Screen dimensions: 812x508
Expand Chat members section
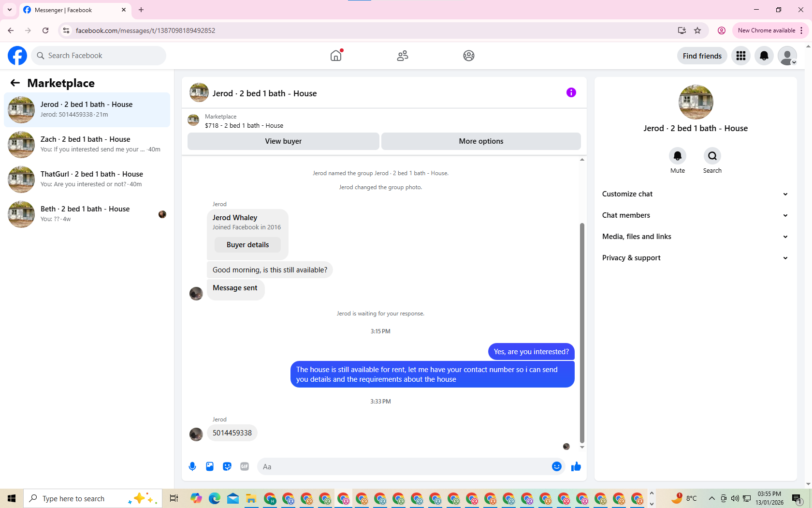coord(696,215)
